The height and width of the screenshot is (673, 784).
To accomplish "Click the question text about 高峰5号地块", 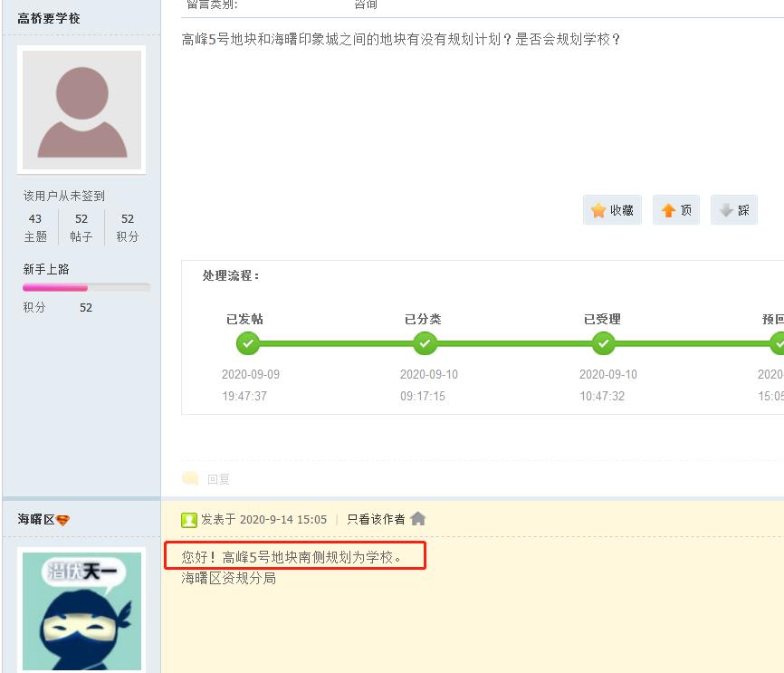I will 401,39.
